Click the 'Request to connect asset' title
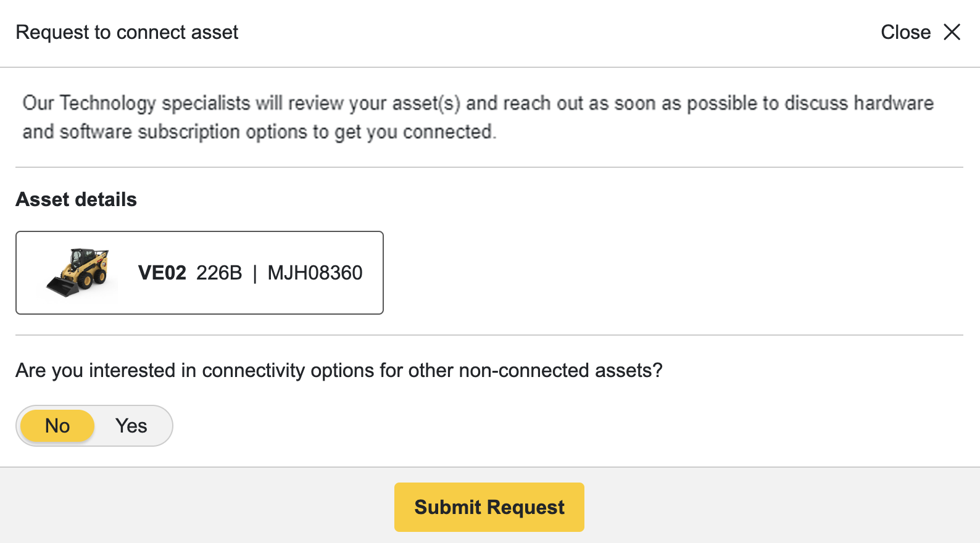Image resolution: width=980 pixels, height=543 pixels. [127, 32]
